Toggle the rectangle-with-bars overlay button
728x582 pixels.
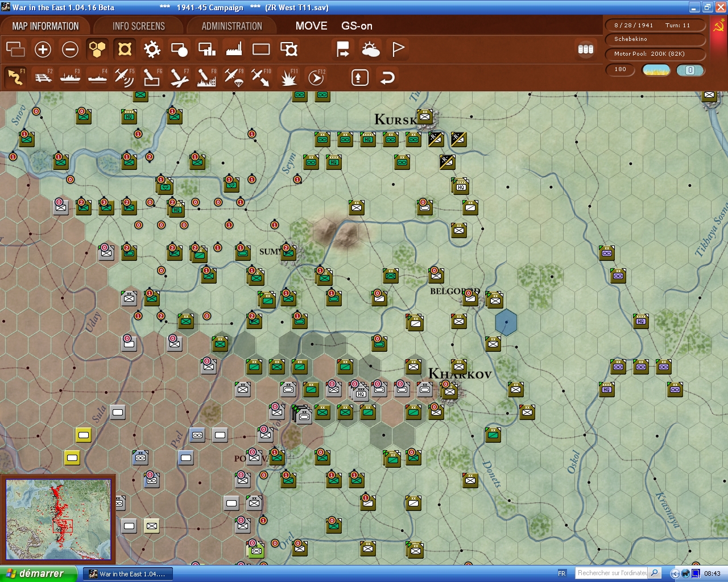[x=206, y=49]
